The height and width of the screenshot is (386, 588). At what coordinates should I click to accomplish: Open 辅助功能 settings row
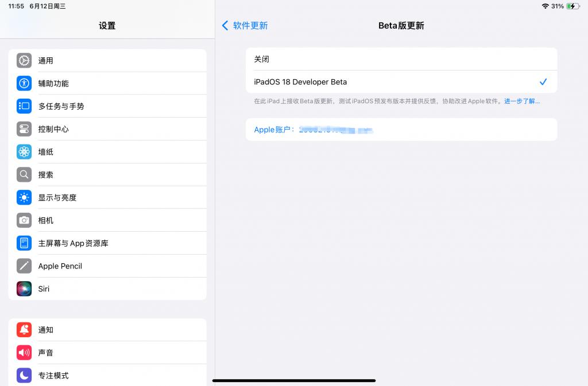point(107,84)
